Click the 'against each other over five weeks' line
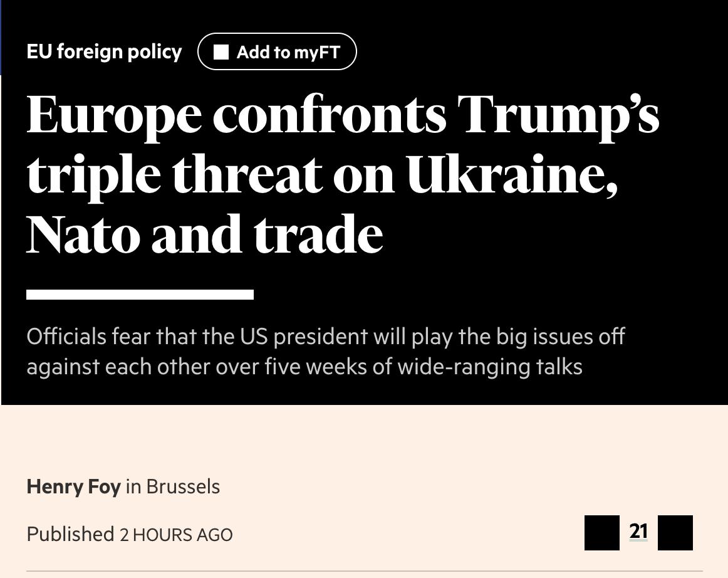 click(304, 366)
